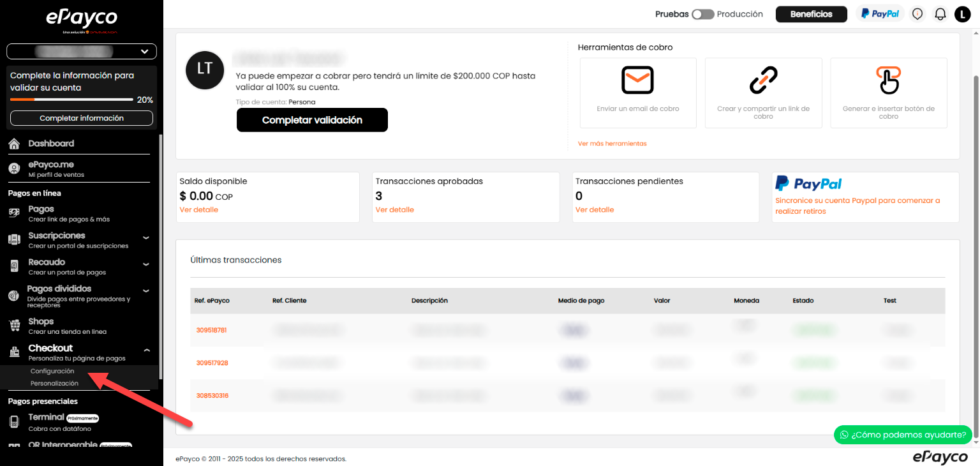Click the account validation progress bar
Viewport: 980px width, 466px height.
point(71,100)
